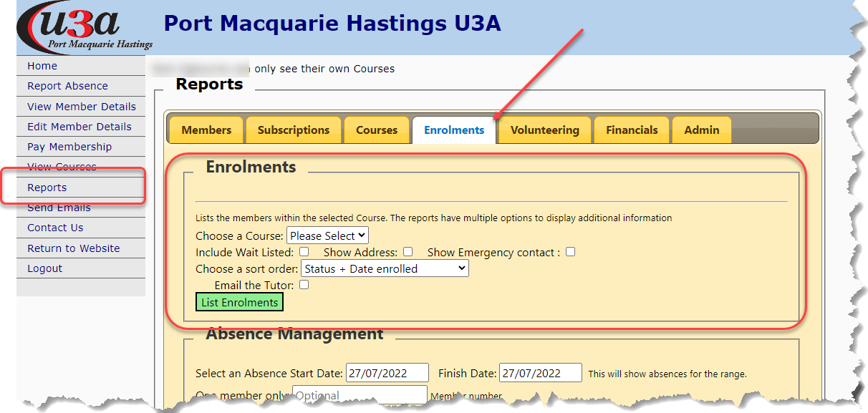The image size is (868, 413).
Task: Select the Courses tab
Action: [x=377, y=130]
